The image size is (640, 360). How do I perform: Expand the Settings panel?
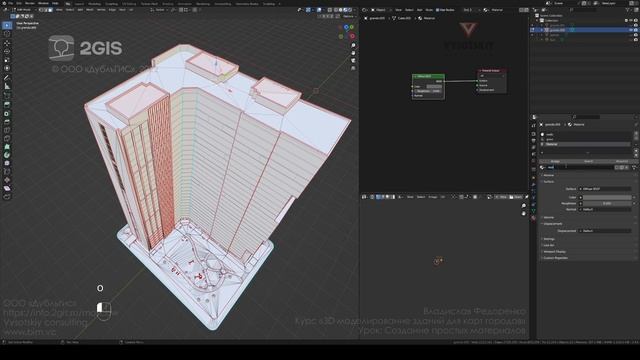[549, 239]
